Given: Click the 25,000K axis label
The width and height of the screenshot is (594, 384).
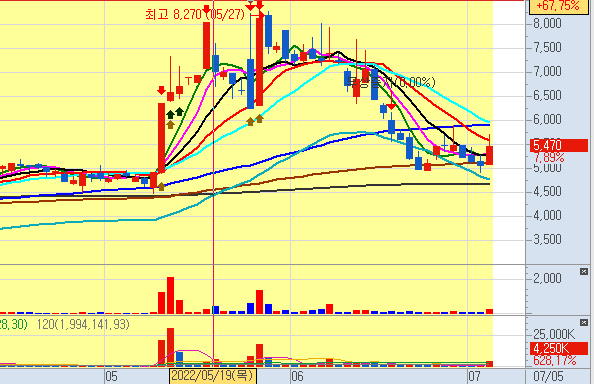Looking at the screenshot, I should (554, 334).
